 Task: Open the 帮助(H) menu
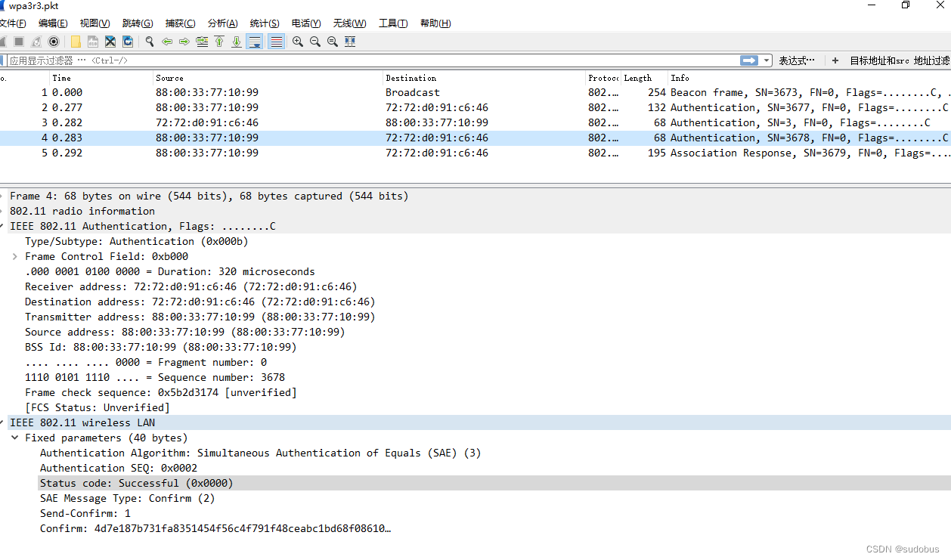435,23
